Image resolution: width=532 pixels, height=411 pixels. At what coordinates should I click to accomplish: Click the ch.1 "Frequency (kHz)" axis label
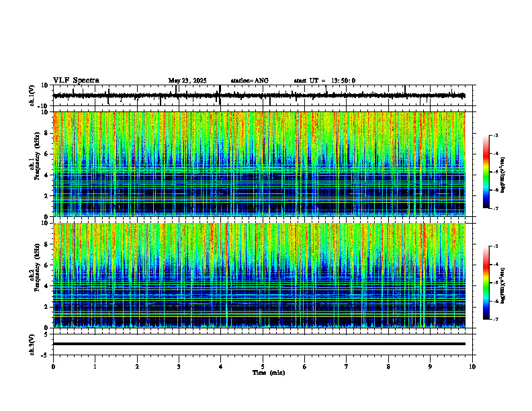[x=38, y=156]
